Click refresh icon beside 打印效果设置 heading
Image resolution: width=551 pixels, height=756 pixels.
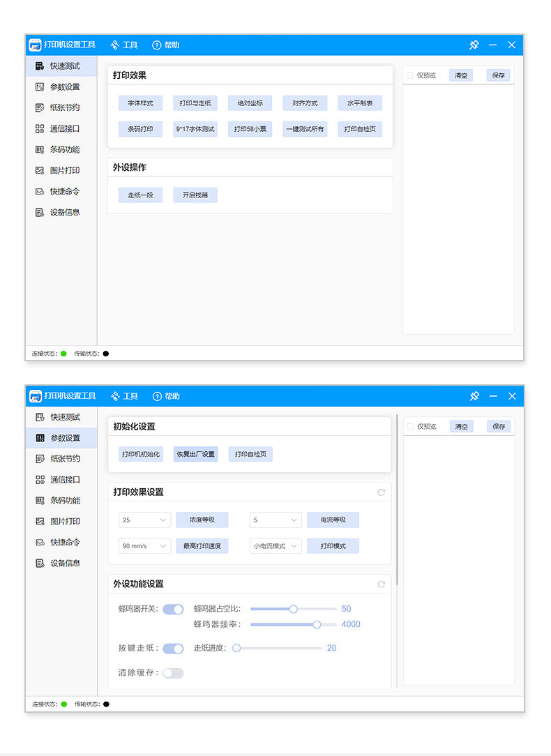coord(382,492)
